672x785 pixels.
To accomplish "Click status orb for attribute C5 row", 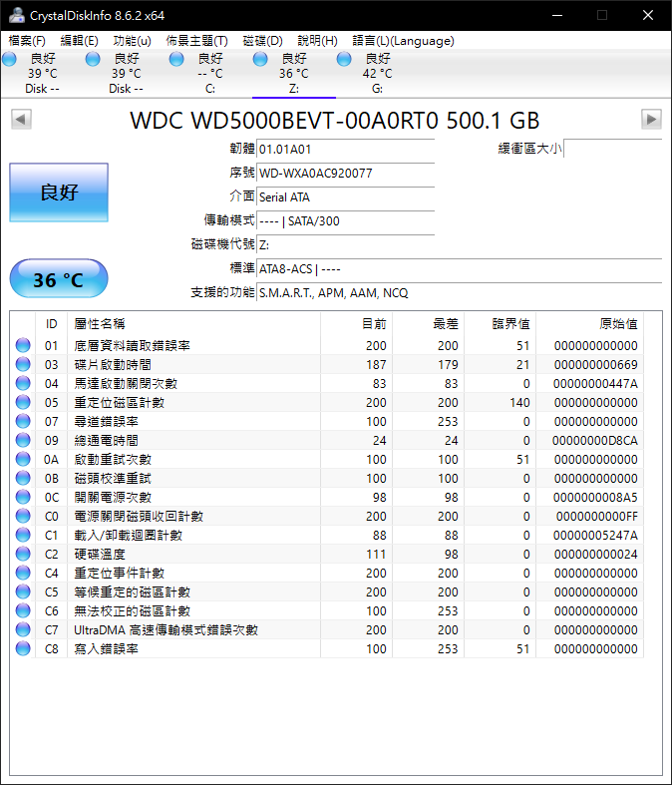I will pos(23,591).
